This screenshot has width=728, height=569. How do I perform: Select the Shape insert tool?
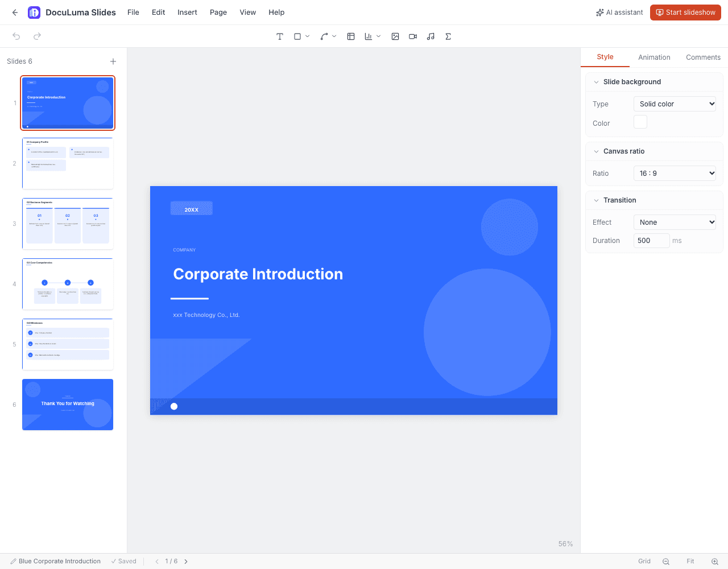297,36
